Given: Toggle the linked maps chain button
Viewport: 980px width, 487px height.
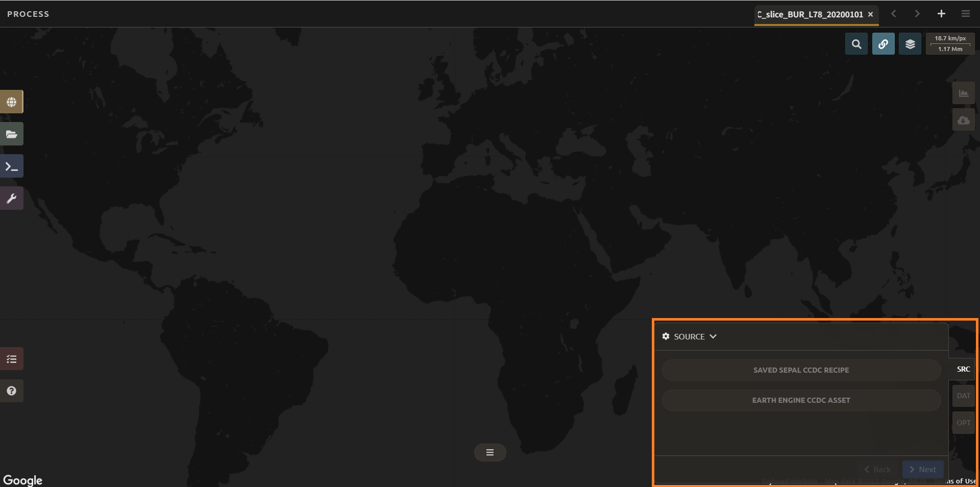Looking at the screenshot, I should click(x=883, y=44).
